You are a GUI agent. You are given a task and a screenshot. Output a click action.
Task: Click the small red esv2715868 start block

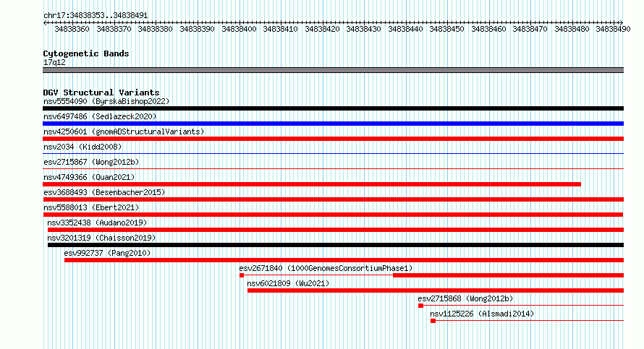click(x=420, y=306)
